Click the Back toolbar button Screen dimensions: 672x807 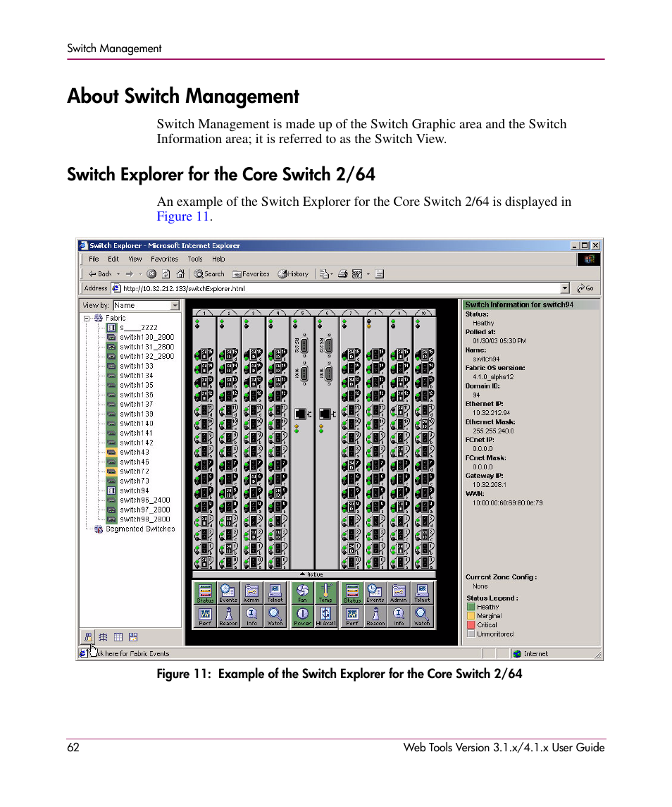[100, 273]
